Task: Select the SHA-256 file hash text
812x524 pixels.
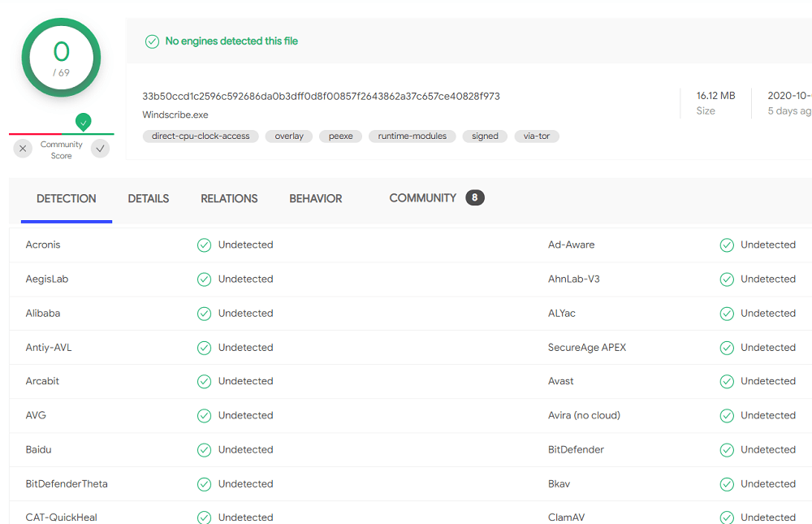Action: 321,97
